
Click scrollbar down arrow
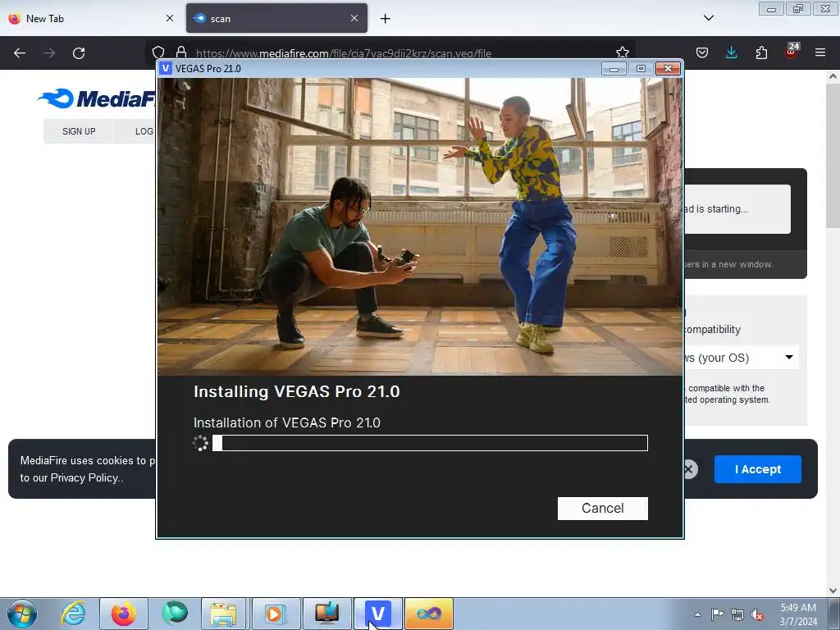point(833,590)
